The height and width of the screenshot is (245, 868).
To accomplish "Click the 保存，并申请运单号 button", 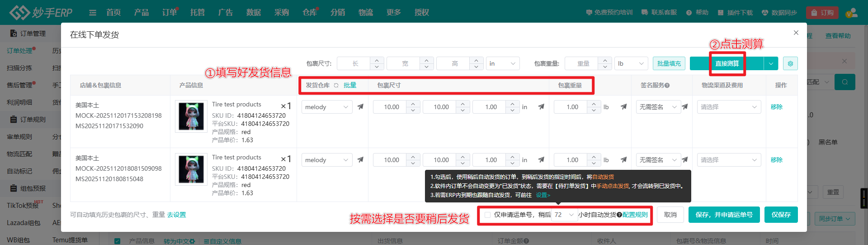I will [724, 215].
